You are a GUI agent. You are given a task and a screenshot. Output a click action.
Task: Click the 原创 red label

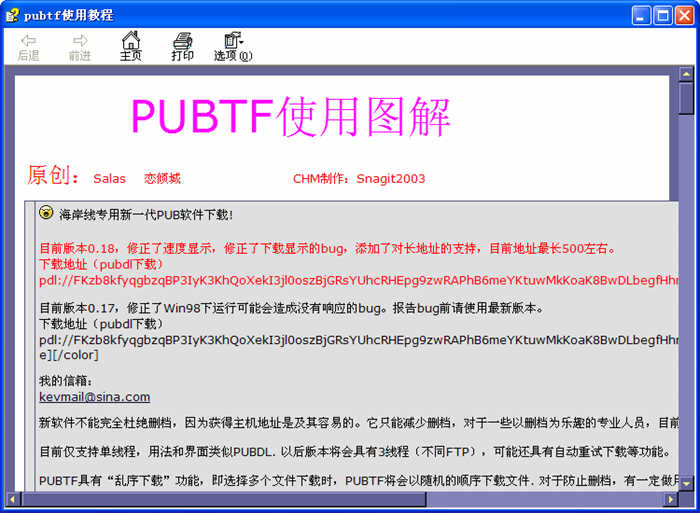[x=53, y=175]
